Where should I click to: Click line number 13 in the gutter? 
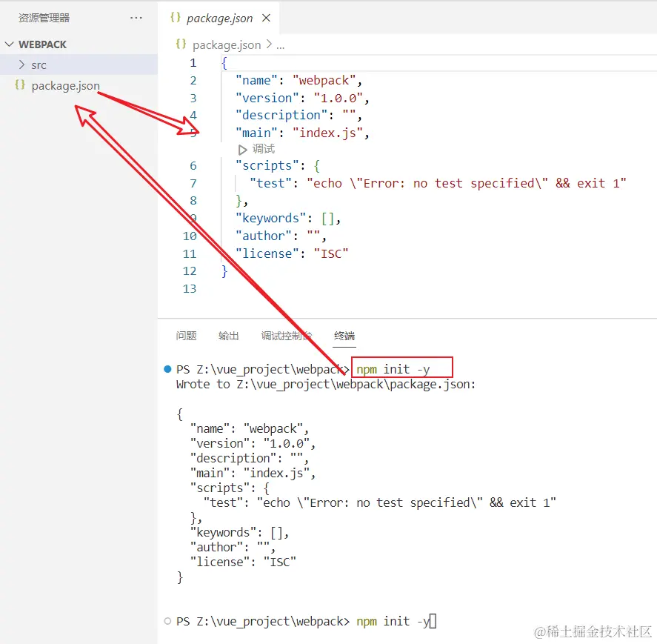(190, 288)
